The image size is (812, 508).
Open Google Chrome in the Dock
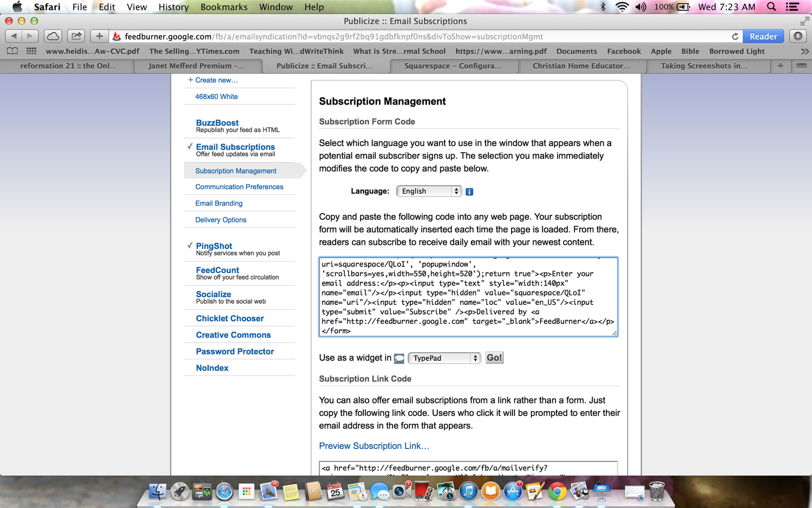557,492
